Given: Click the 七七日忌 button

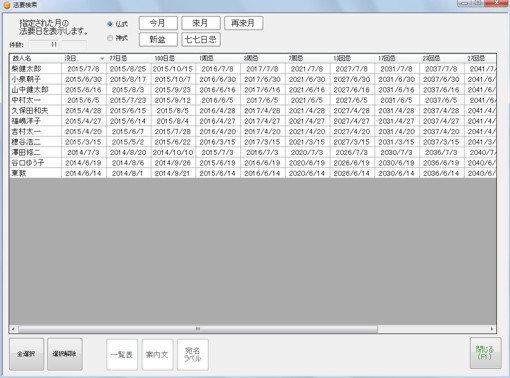Looking at the screenshot, I should click(201, 39).
